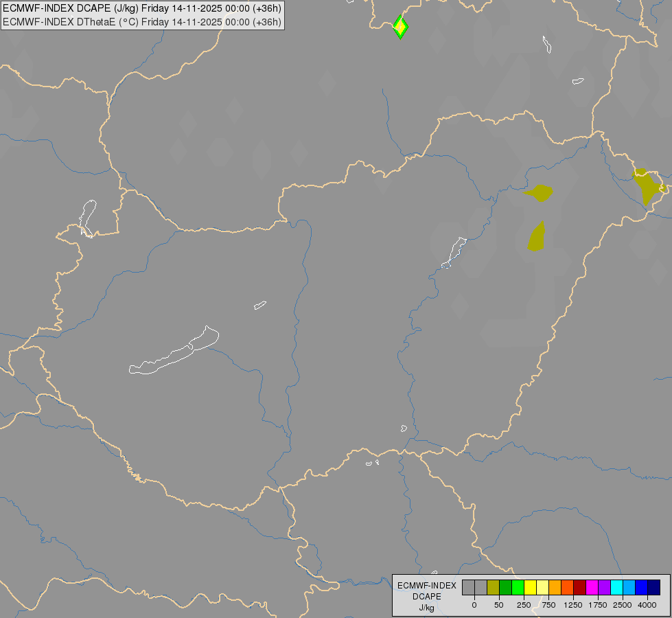Click the cyan legend swatch
The image size is (672, 618).
(617, 588)
